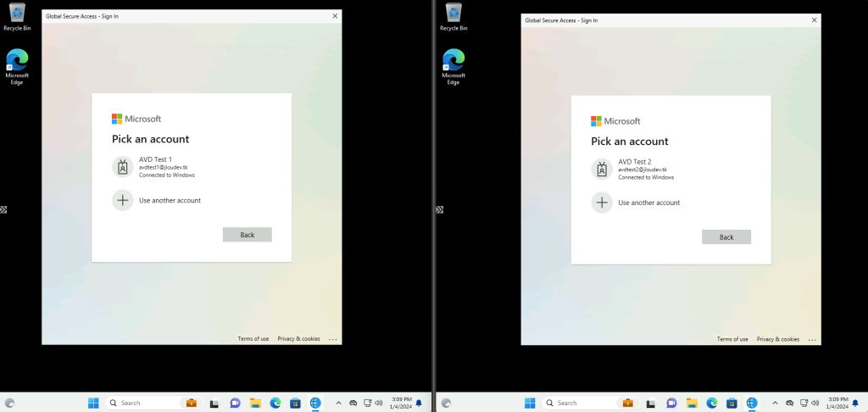Launch Teams Chat on AVD Test 2 taskbar

point(671,404)
